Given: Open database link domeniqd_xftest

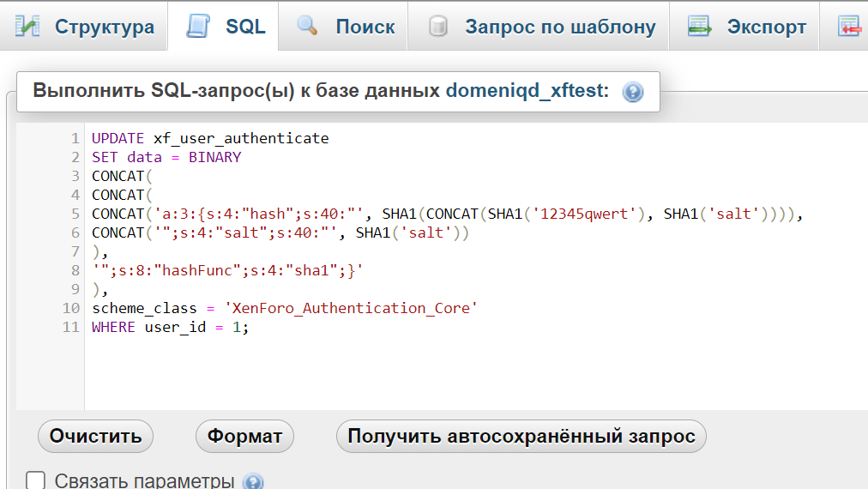Looking at the screenshot, I should 527,90.
